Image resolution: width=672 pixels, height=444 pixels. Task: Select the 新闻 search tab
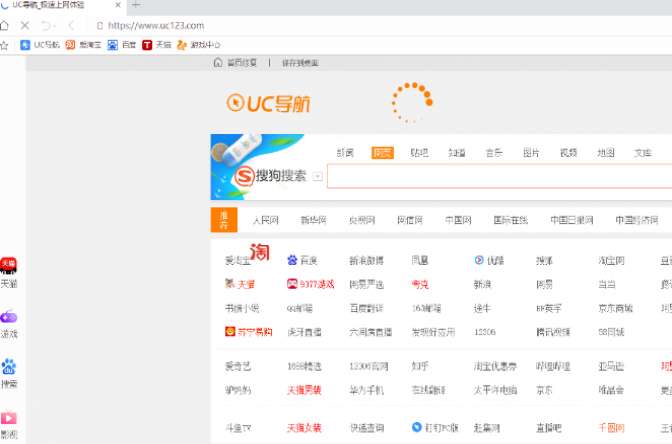pos(345,153)
